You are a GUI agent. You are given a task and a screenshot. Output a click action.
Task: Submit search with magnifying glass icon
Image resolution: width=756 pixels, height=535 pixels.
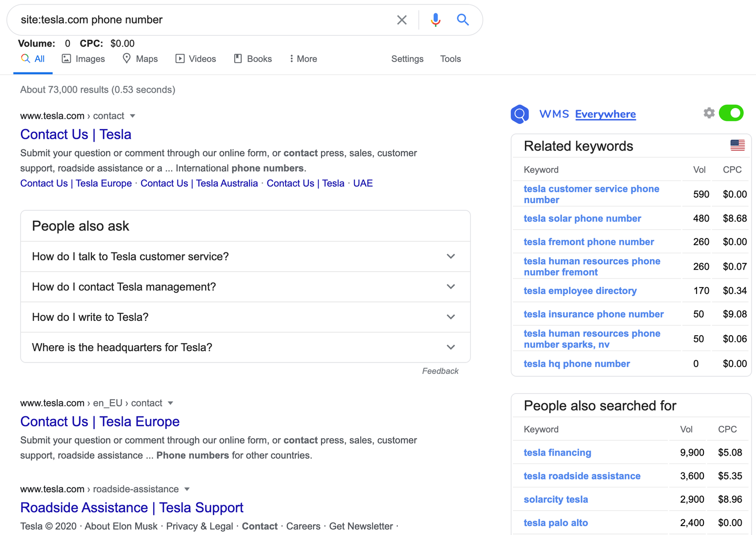463,20
